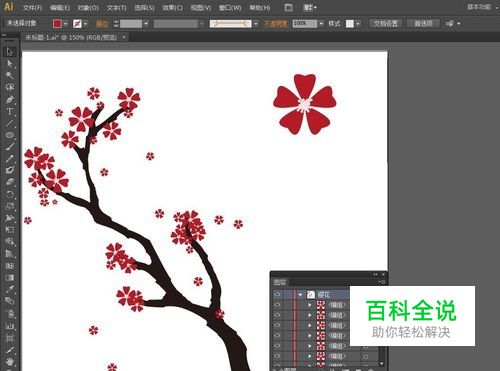Click the opacity 100% input field
The width and height of the screenshot is (500, 371).
click(305, 24)
